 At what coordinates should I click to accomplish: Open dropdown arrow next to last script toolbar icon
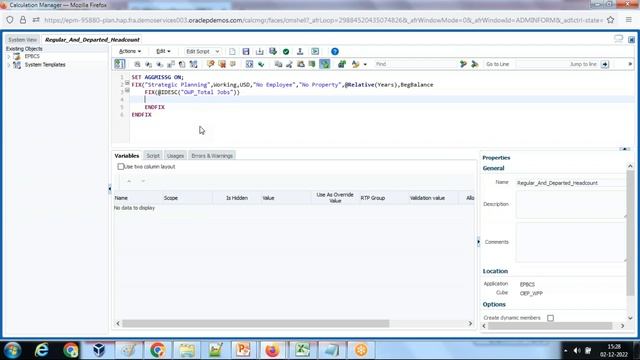click(365, 64)
